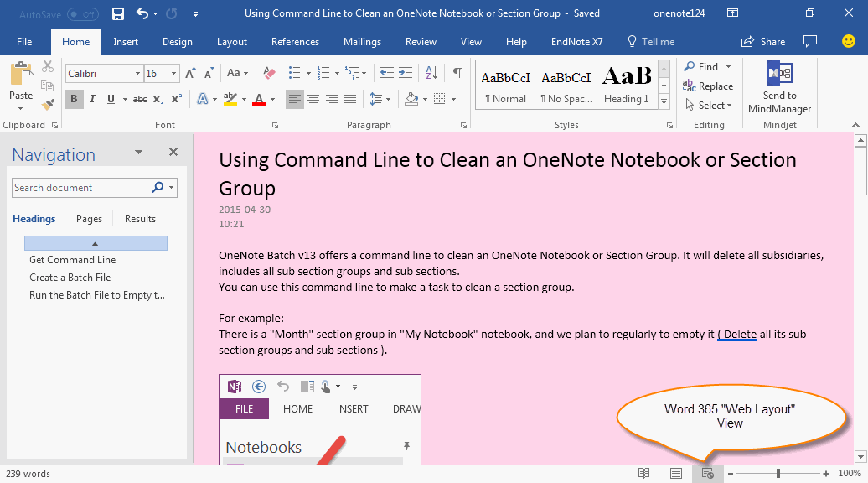Toggle bold formatting
This screenshot has height=483, width=868.
74,99
